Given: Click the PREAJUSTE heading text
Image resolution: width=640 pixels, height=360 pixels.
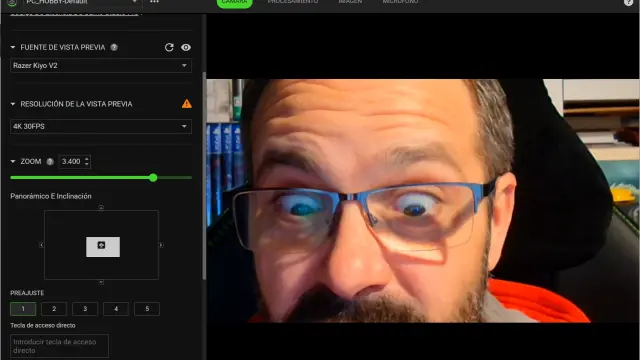Looking at the screenshot, I should [x=27, y=293].
